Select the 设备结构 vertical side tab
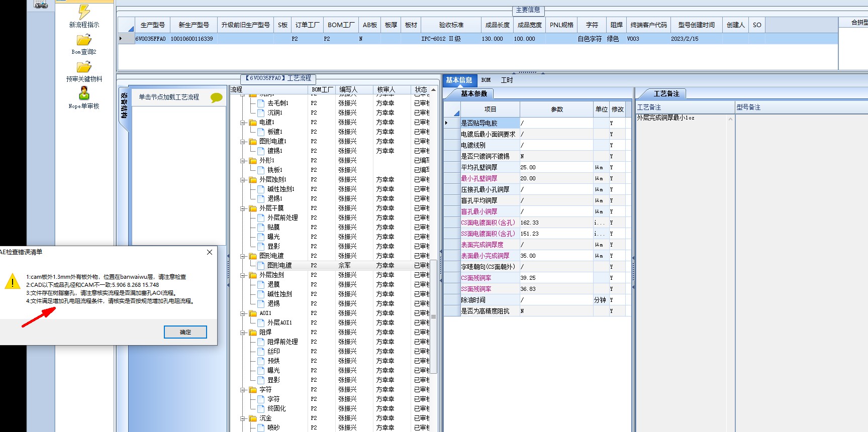This screenshot has height=432, width=868. coord(124,106)
